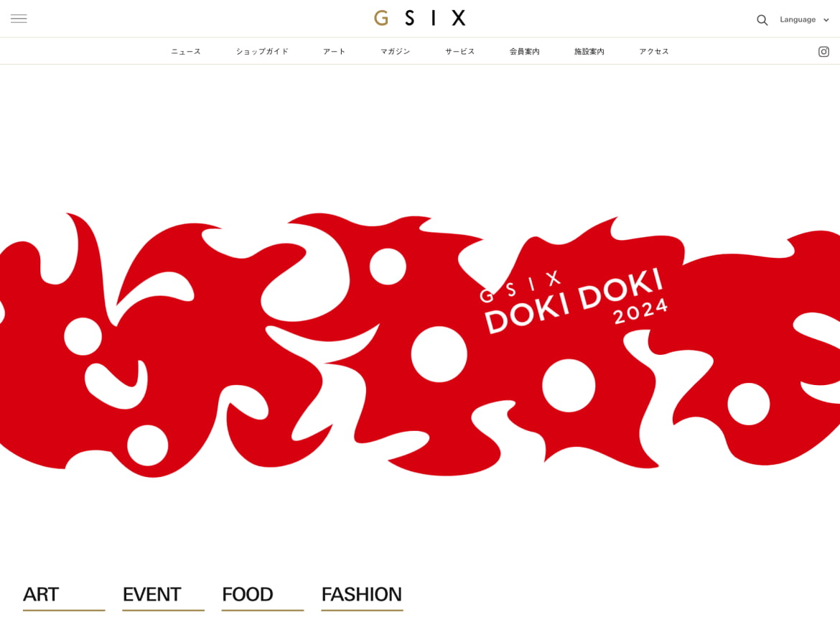This screenshot has height=625, width=840.
Task: Select アート in navigation bar
Action: click(x=335, y=52)
